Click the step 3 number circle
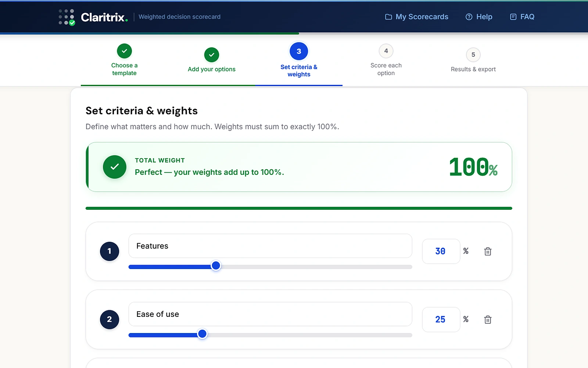588x368 pixels. pos(299,52)
